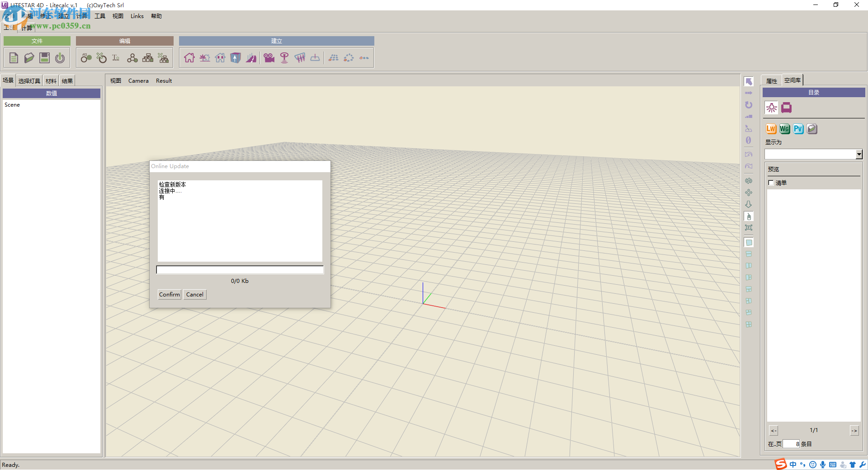Click the power exit icon
The height and width of the screenshot is (470, 868).
60,58
